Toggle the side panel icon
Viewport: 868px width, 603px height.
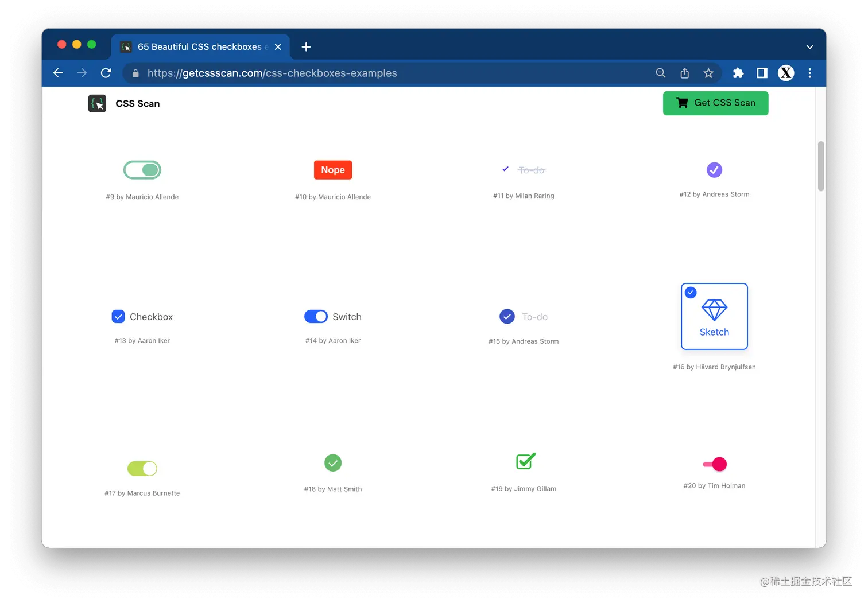tap(762, 73)
